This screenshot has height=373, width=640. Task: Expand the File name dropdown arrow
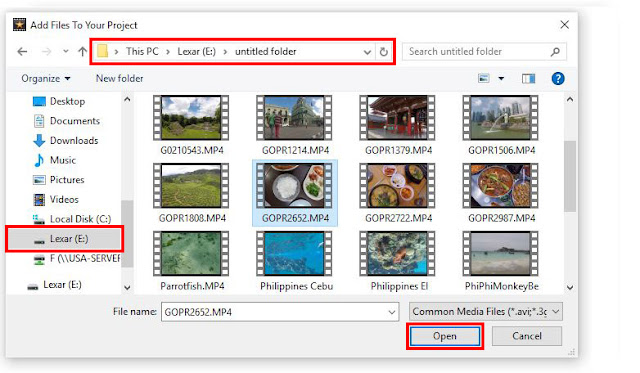click(x=392, y=312)
